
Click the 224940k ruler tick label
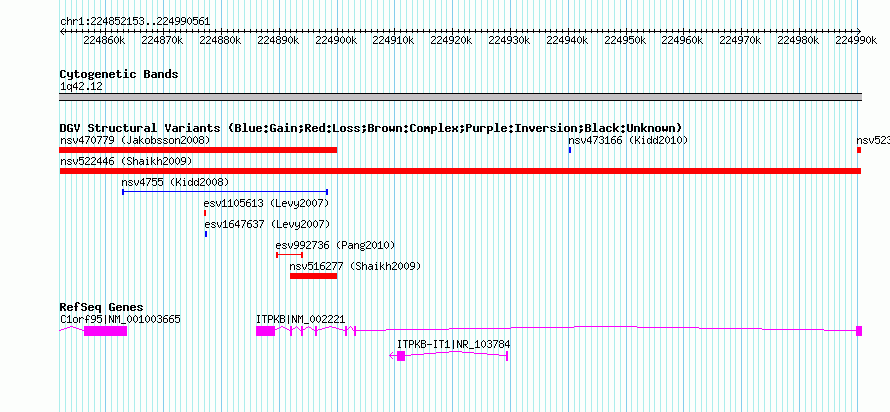568,40
